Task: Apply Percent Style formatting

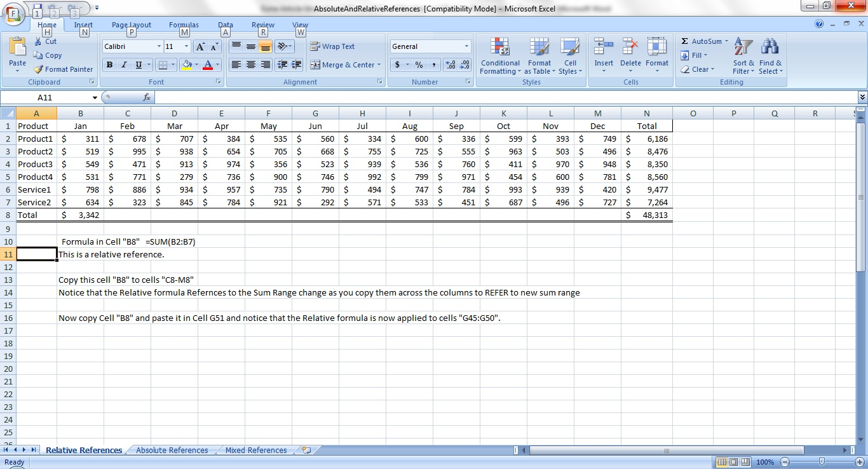Action: coord(419,65)
